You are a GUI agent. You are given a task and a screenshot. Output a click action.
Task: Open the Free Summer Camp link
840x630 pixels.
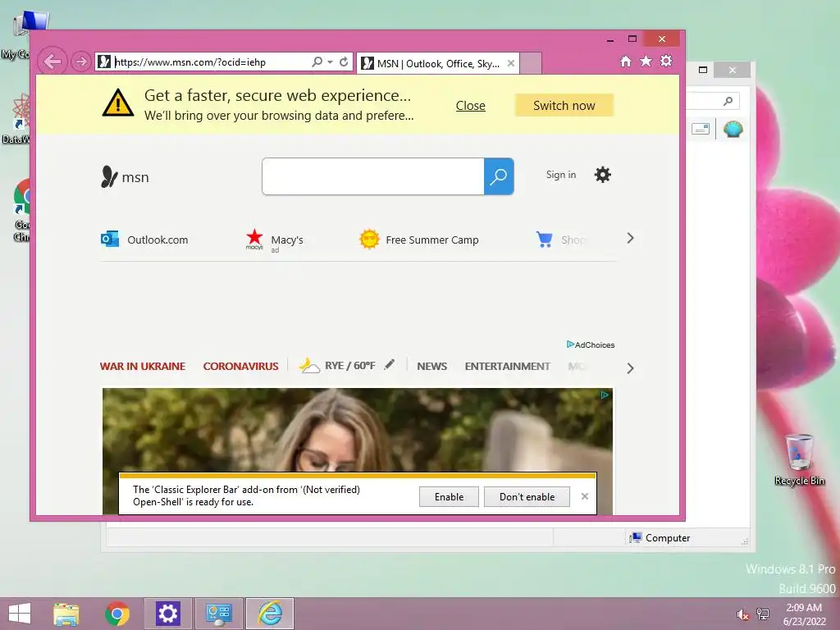(419, 240)
